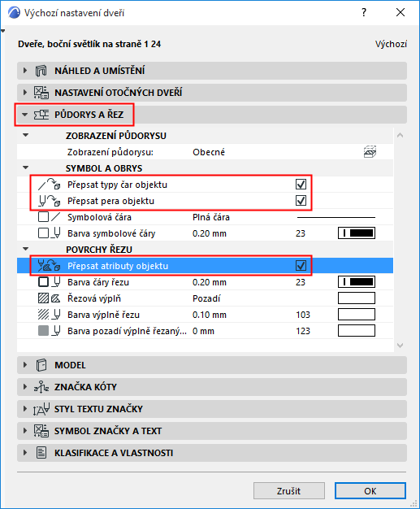Click the Značka kóty dimension marker icon

tap(41, 387)
